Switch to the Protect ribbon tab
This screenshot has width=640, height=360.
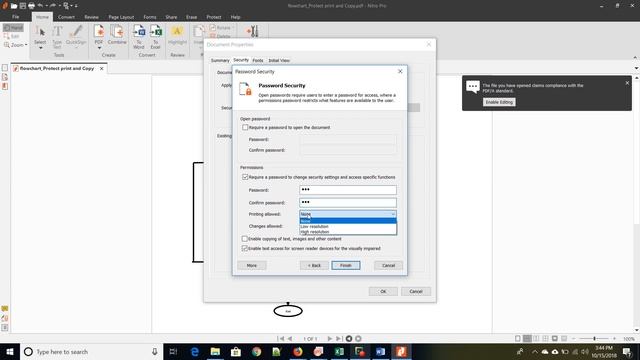click(x=213, y=17)
